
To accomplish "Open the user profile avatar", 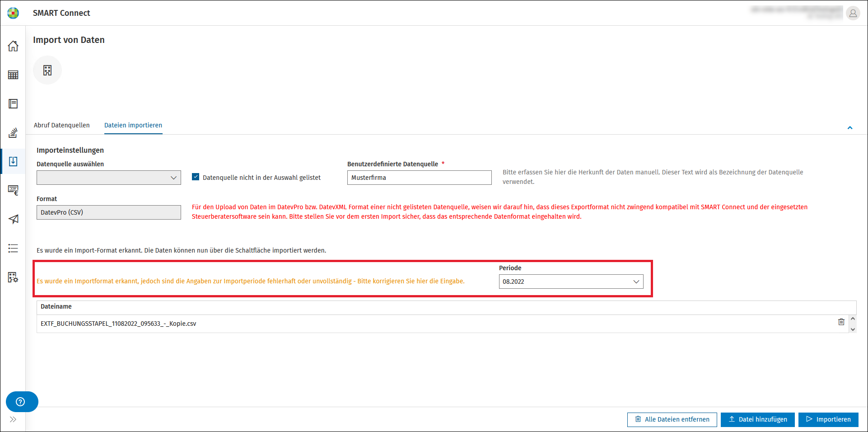I will click(853, 13).
